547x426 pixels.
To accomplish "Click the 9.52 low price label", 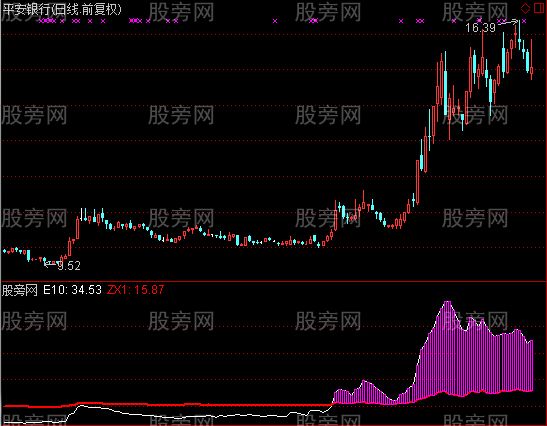I will (x=69, y=266).
